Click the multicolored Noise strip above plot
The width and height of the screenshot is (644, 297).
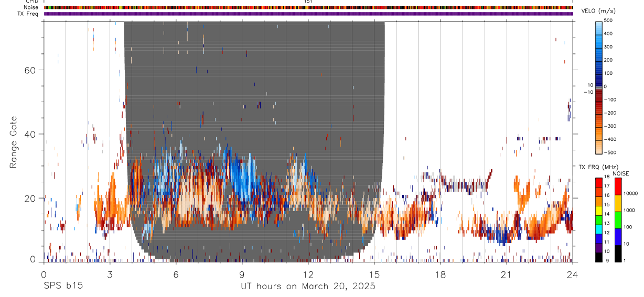click(308, 7)
